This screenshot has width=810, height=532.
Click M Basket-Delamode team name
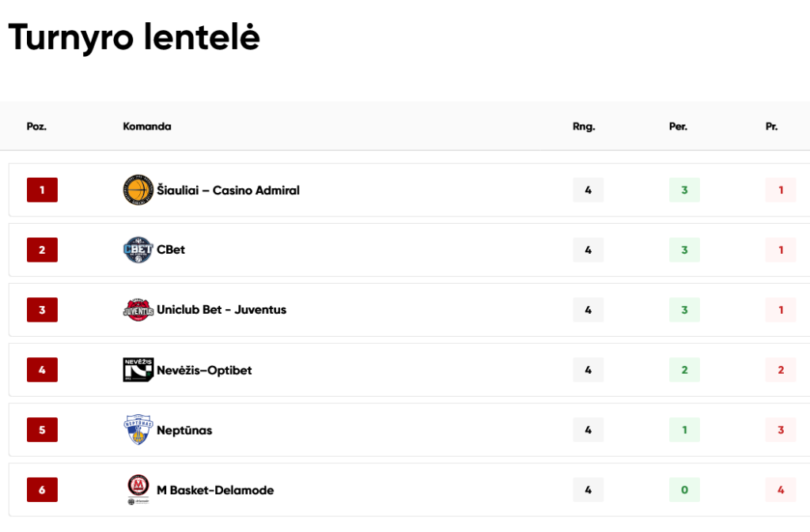click(x=215, y=489)
